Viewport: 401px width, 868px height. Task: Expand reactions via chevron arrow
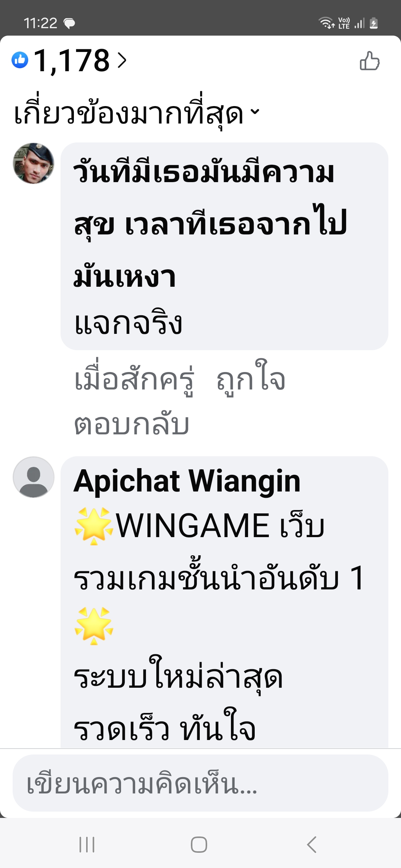(x=122, y=60)
